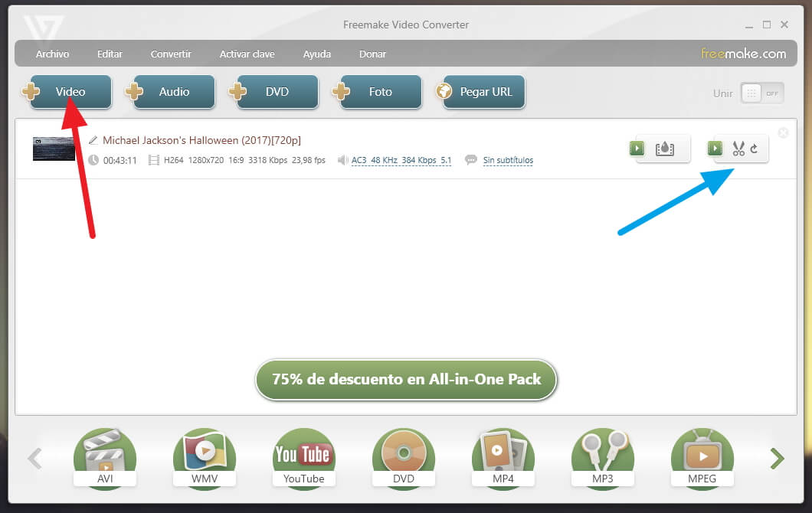812x513 pixels.
Task: Add a video file with Video button
Action: (70, 92)
